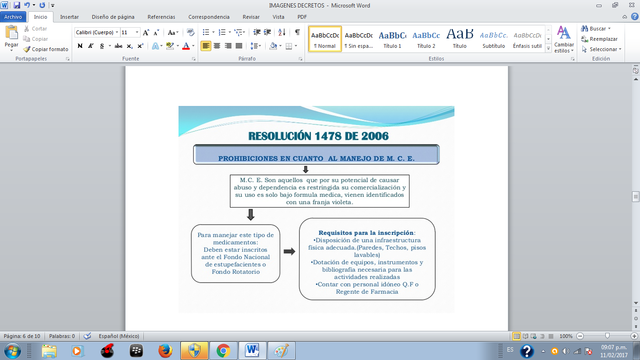The height and width of the screenshot is (360, 640).
Task: Click the bullets list icon
Action: pyautogui.click(x=206, y=32)
